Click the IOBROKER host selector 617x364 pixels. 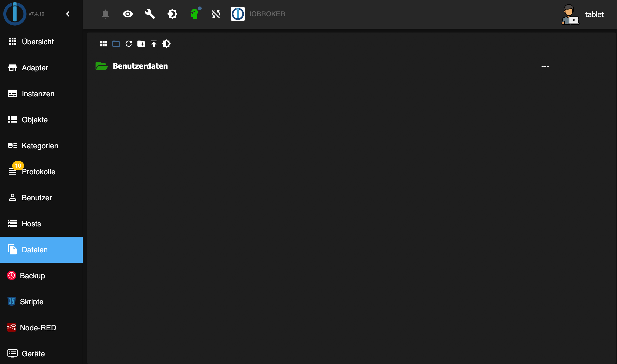258,14
